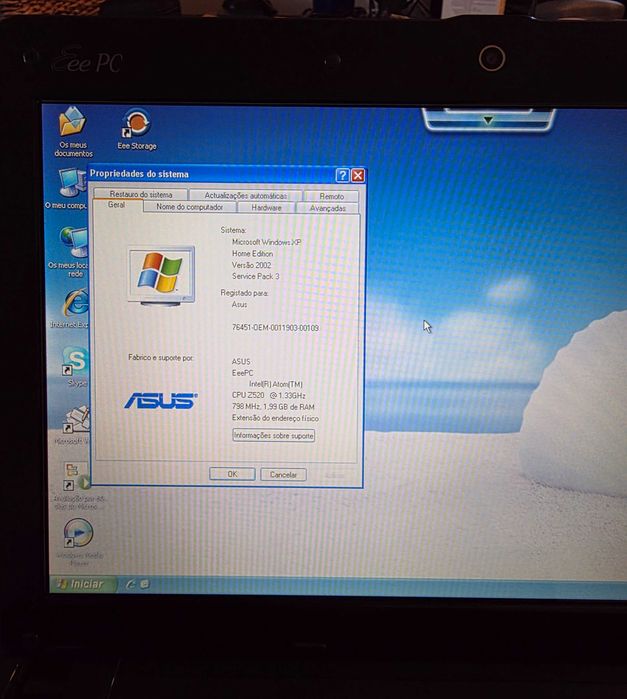
Task: Click the Internet Explorer quick launch icon
Action: tap(130, 584)
